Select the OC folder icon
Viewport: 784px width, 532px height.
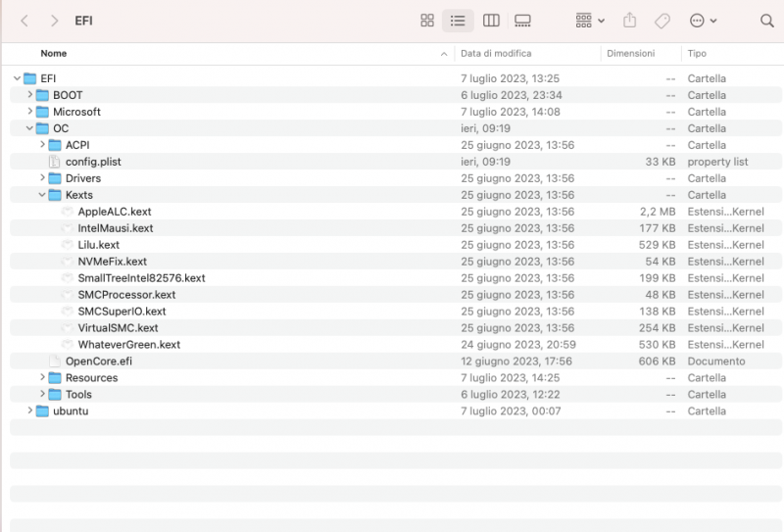point(42,128)
